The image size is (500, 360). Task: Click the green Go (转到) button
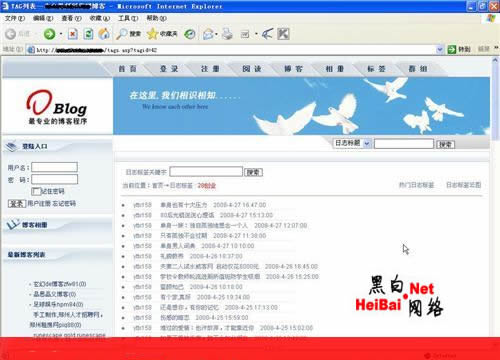click(x=459, y=49)
